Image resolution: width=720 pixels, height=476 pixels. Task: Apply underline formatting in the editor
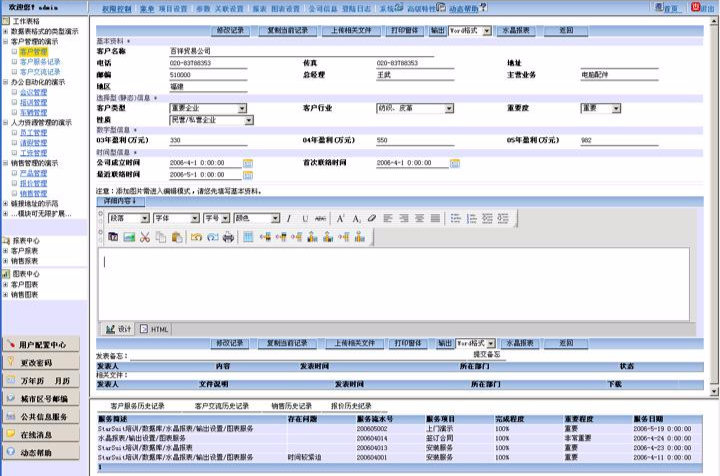pyautogui.click(x=305, y=218)
